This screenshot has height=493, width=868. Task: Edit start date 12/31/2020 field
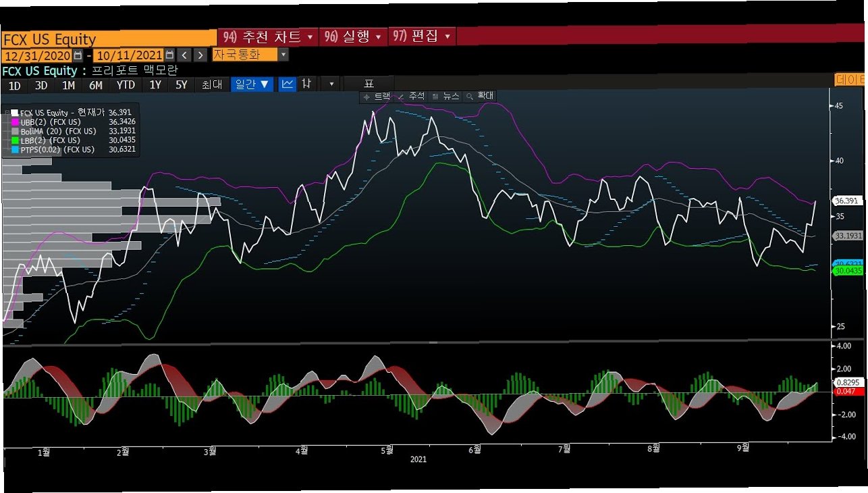(37, 55)
